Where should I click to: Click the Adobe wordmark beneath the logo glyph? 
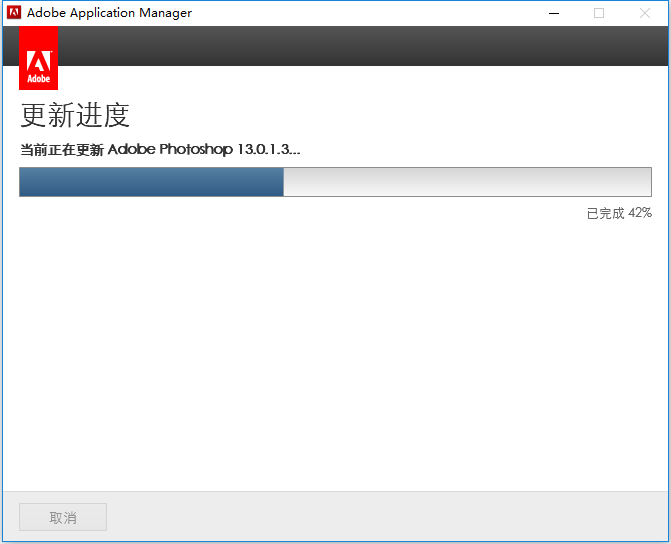pos(39,79)
